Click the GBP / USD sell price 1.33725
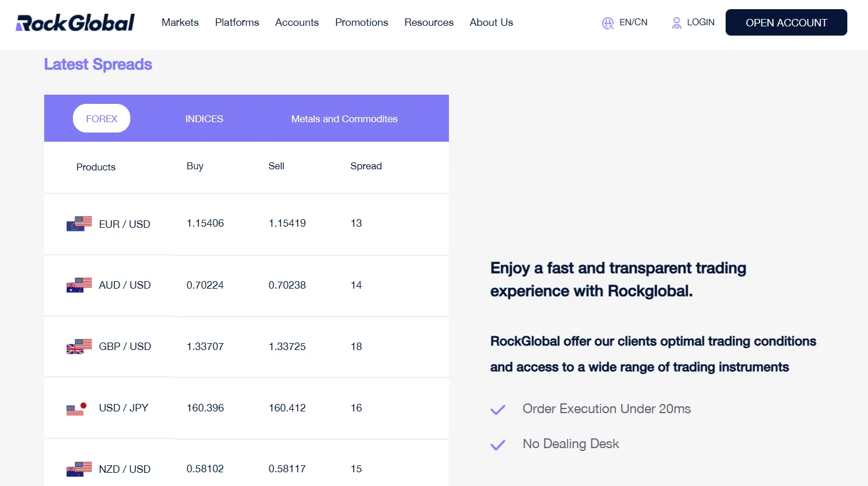 (288, 347)
